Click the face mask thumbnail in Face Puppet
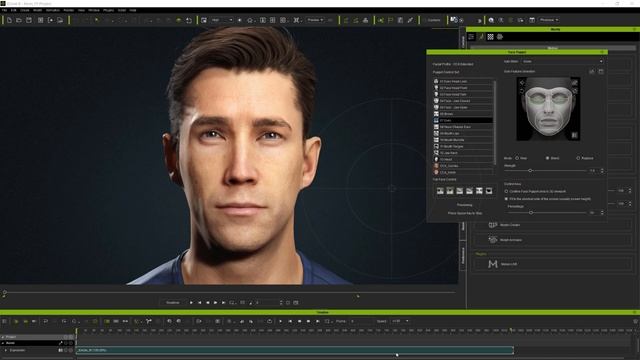The width and height of the screenshot is (640, 360). 548,109
